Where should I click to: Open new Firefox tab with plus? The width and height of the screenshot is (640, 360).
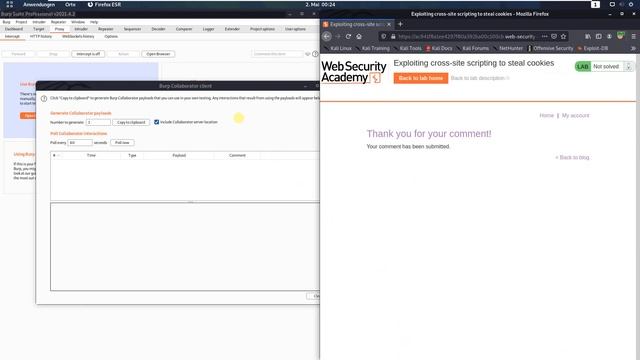pos(400,24)
